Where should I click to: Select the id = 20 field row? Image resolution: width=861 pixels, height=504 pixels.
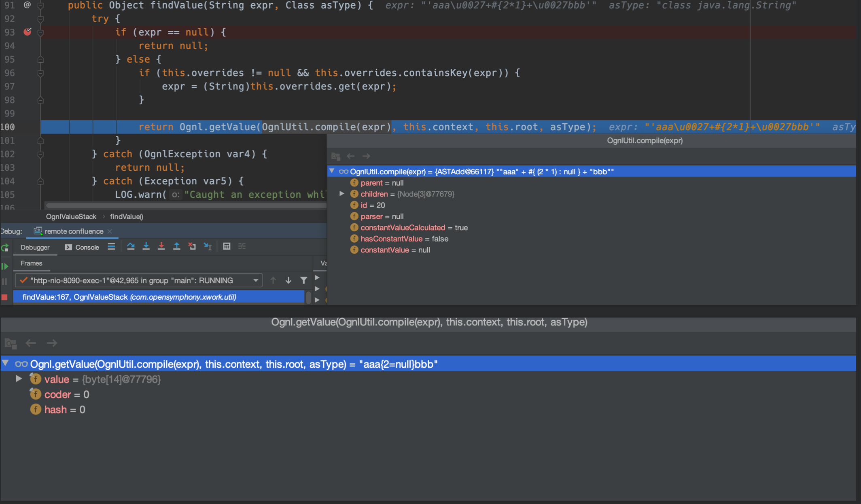click(592, 205)
